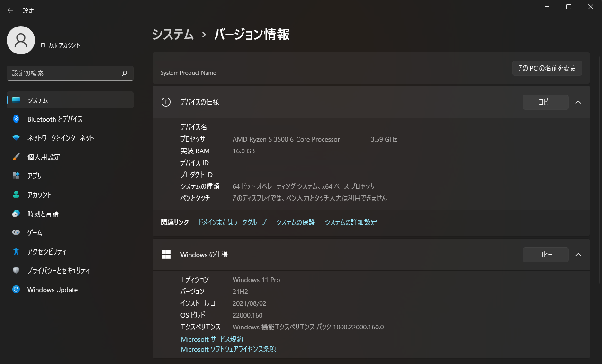This screenshot has width=602, height=364.
Task: Click the 3.59 GHz clock speed value
Action: (x=384, y=139)
